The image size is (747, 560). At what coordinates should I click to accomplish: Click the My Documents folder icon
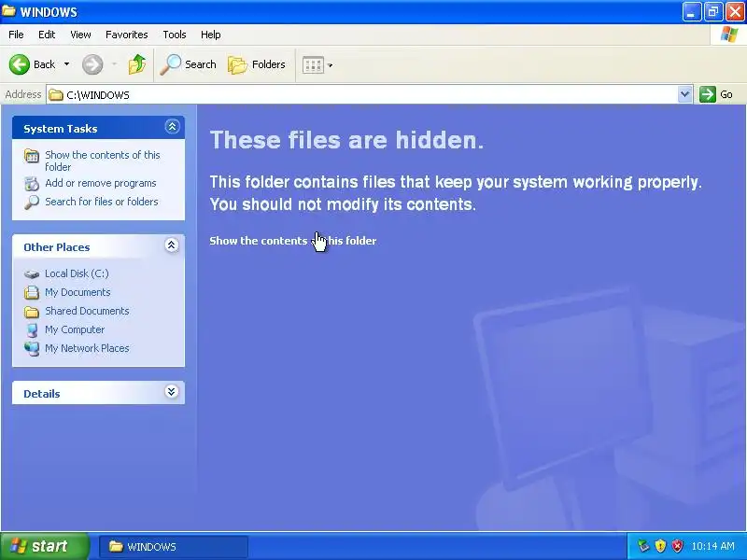[32, 292]
